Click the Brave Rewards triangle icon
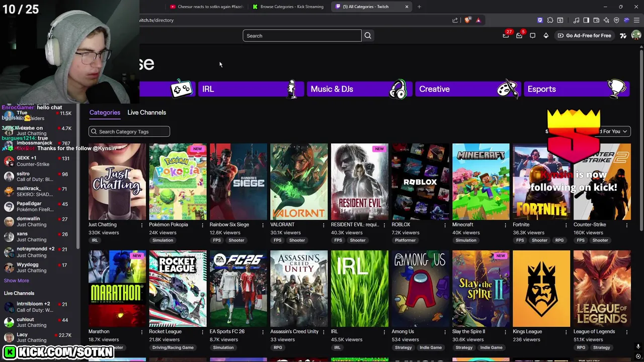Image resolution: width=644 pixels, height=362 pixels. click(478, 20)
